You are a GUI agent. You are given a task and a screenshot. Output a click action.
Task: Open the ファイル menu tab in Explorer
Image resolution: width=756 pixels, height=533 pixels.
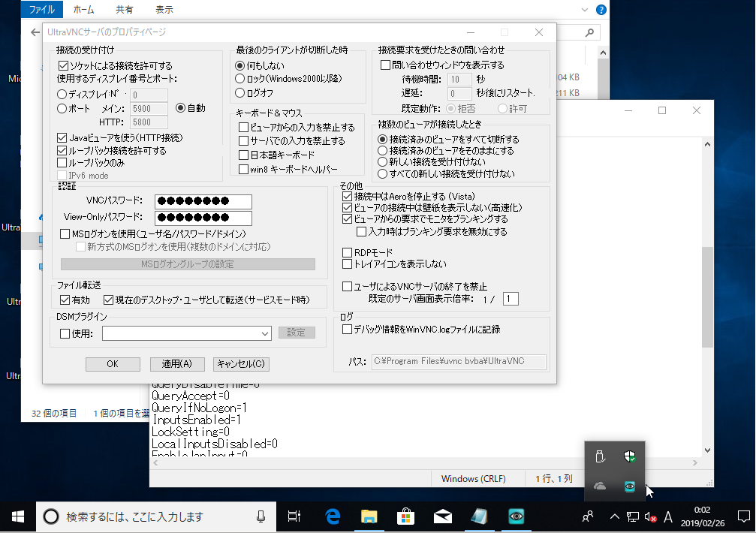[42, 11]
